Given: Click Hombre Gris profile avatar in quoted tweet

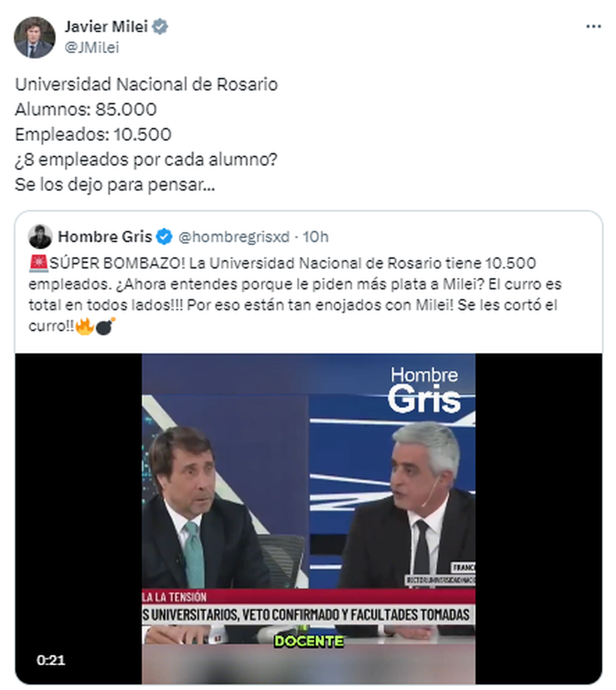Looking at the screenshot, I should coord(40,237).
